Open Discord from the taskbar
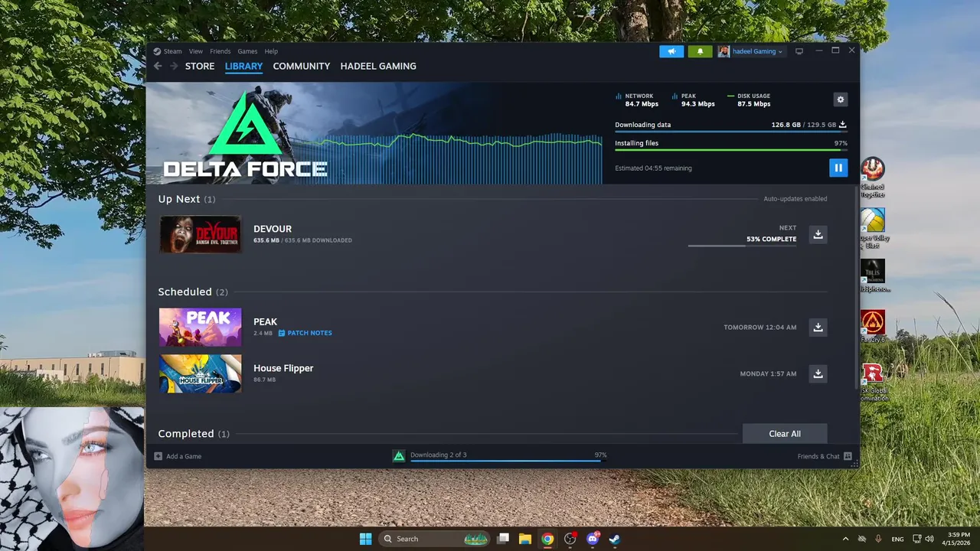 593,539
